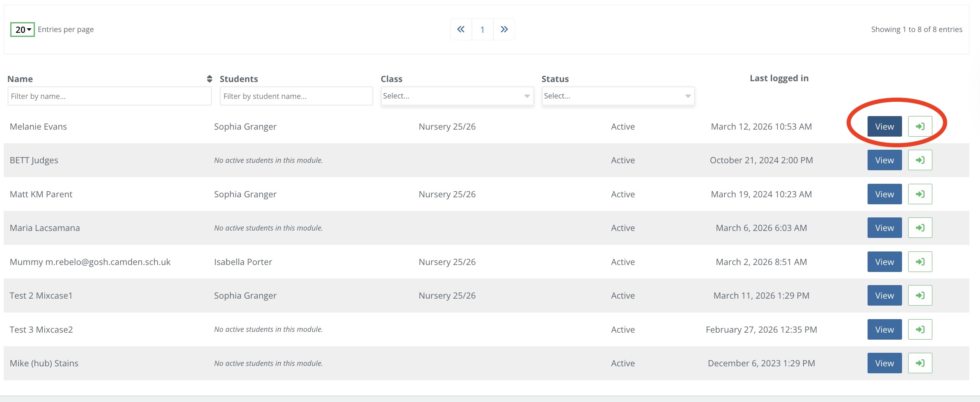This screenshot has width=980, height=402.
Task: Click login-as icon for Test 3 Mixcase2
Action: click(920, 329)
